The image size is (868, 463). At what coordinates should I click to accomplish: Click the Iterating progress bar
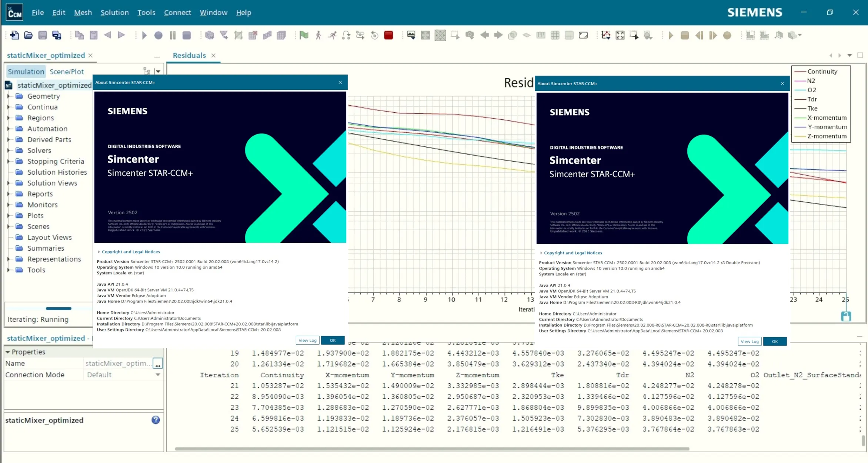click(59, 308)
